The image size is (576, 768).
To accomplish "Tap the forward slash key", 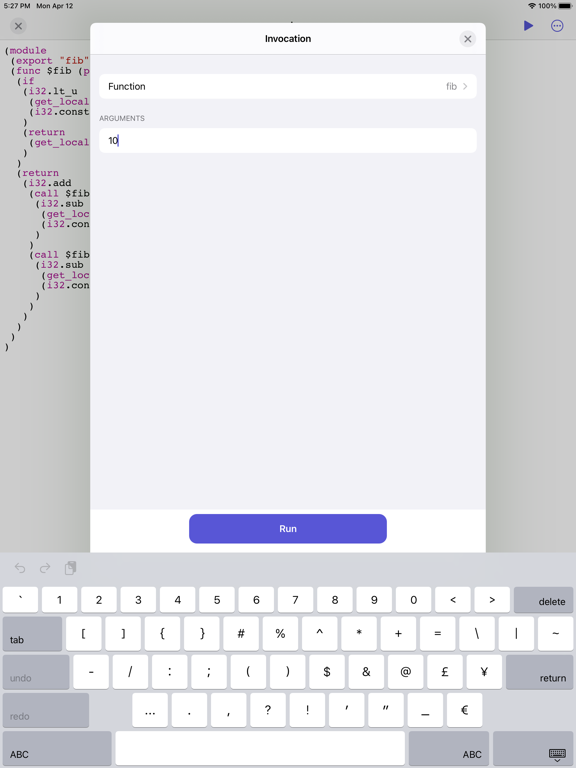I will pyautogui.click(x=130, y=672).
